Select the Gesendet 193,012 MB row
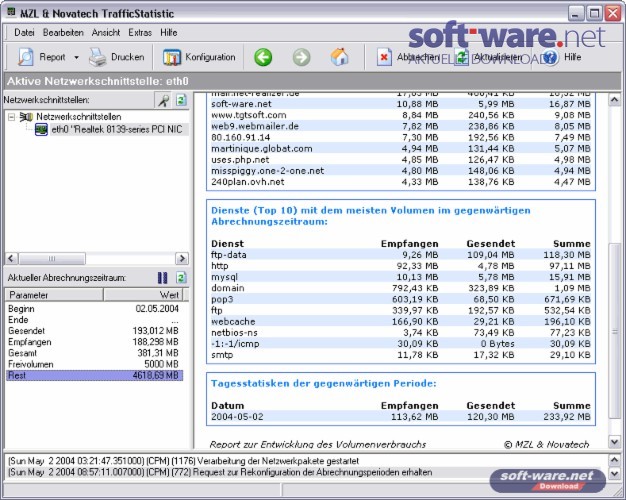The height and width of the screenshot is (500, 626). pos(95,330)
